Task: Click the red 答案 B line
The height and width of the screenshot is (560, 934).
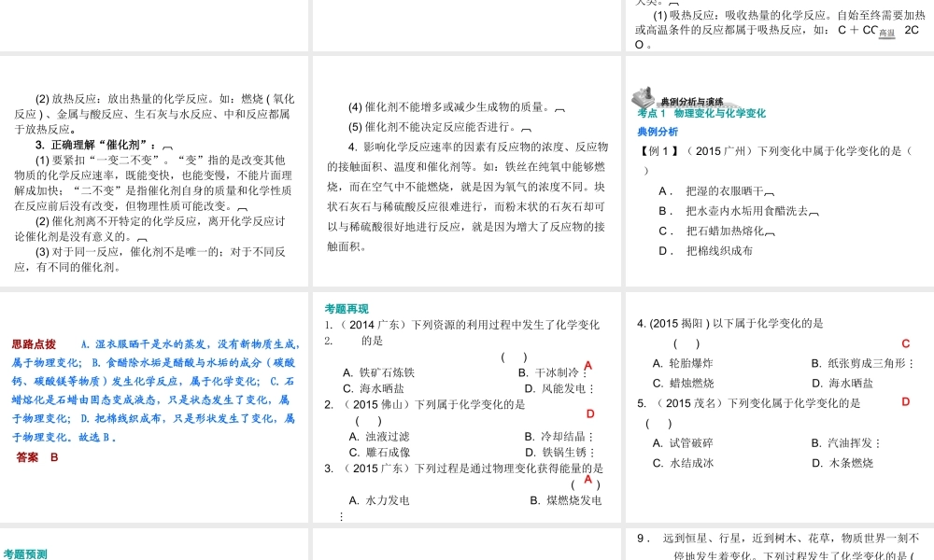Action: tap(37, 457)
